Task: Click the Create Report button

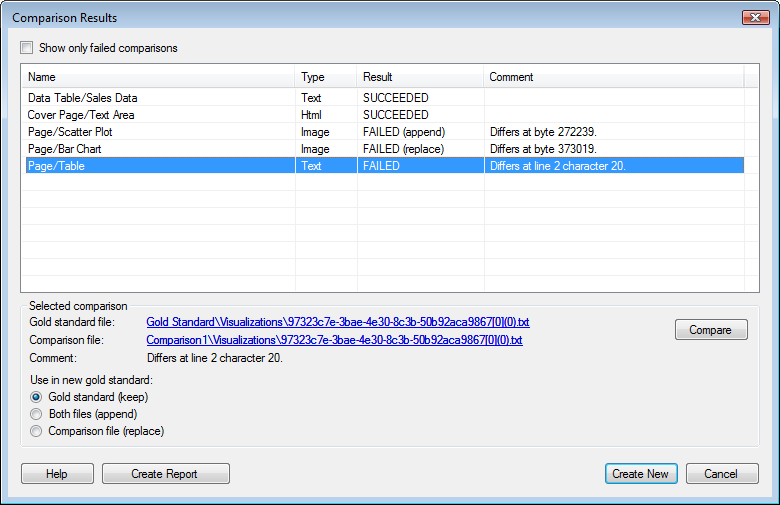Action: pos(166,474)
